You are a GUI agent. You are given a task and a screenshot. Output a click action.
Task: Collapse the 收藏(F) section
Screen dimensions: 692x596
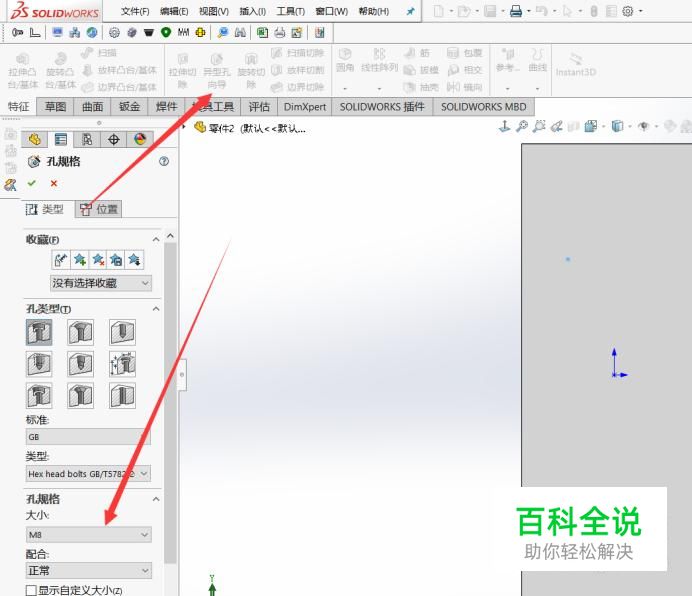click(x=156, y=239)
